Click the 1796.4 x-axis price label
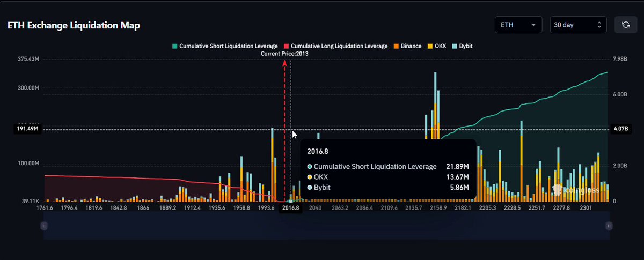 click(69, 207)
